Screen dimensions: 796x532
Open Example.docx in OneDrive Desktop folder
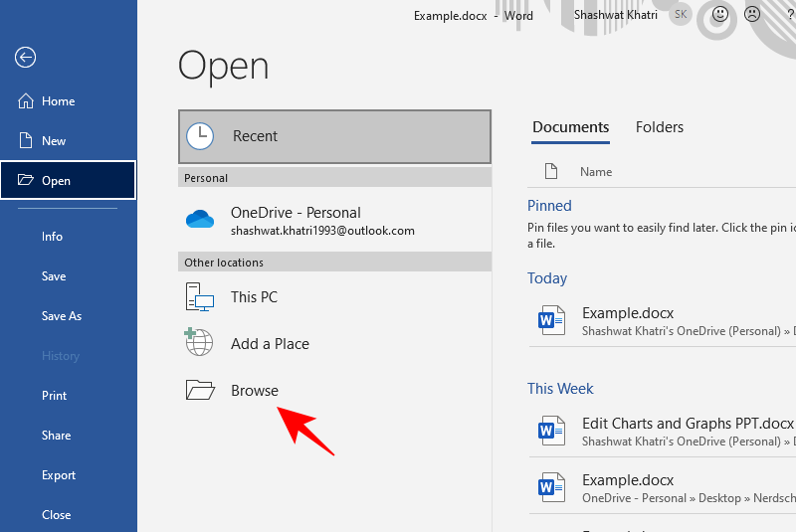663,488
